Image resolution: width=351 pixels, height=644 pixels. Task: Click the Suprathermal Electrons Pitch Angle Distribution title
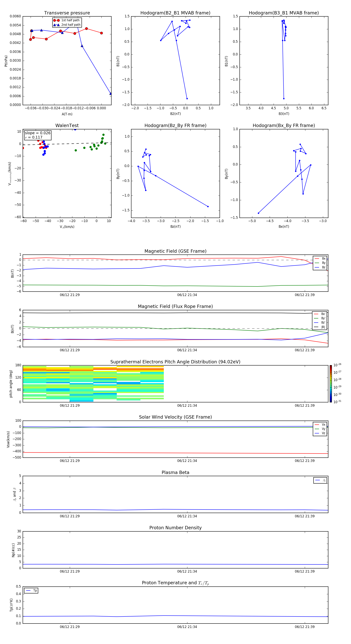175,362
